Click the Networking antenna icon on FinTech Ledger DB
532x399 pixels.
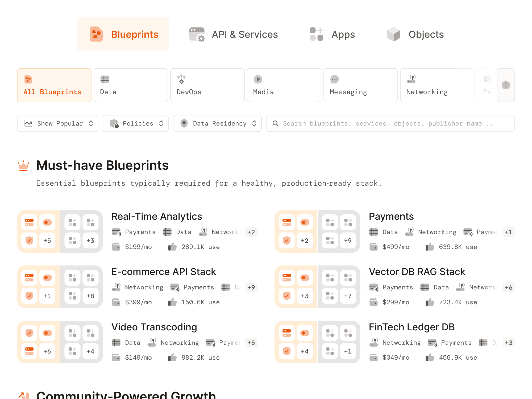tap(374, 343)
